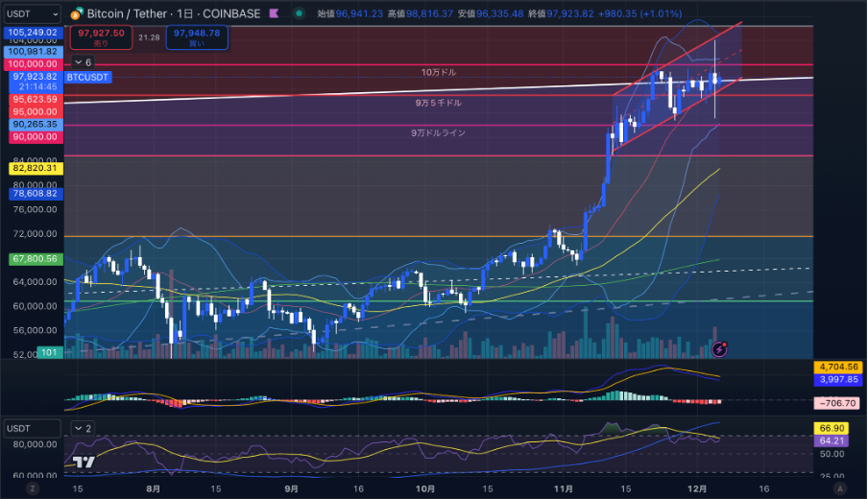Expand the collapsed indicators legend showing 6
868x499 pixels.
coord(83,62)
